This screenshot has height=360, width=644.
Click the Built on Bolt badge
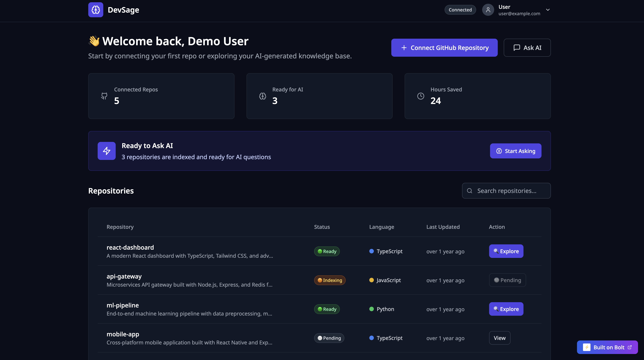pyautogui.click(x=607, y=347)
